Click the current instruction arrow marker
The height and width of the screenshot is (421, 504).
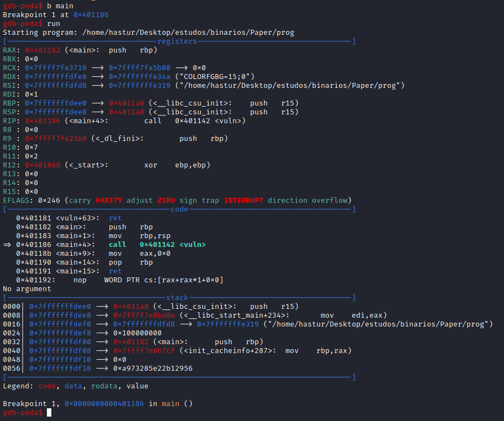[x=7, y=245]
